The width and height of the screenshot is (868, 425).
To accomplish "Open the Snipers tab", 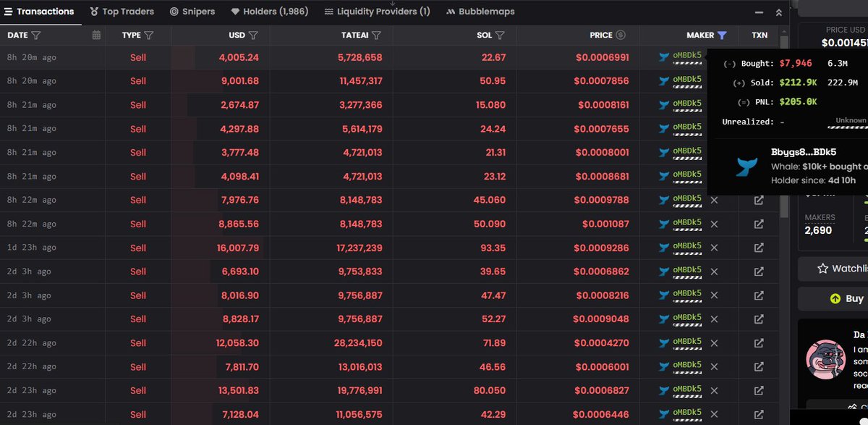I will click(x=192, y=12).
